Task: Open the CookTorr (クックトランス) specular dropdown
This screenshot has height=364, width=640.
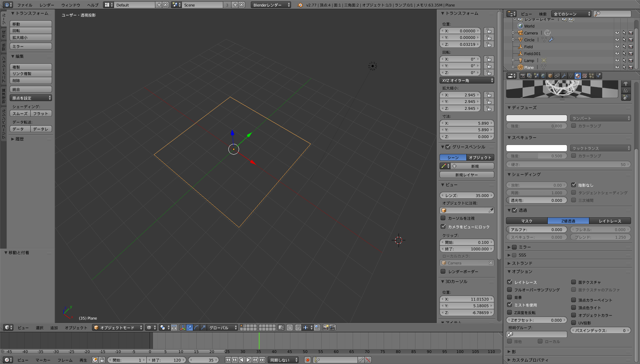Action: (x=600, y=148)
